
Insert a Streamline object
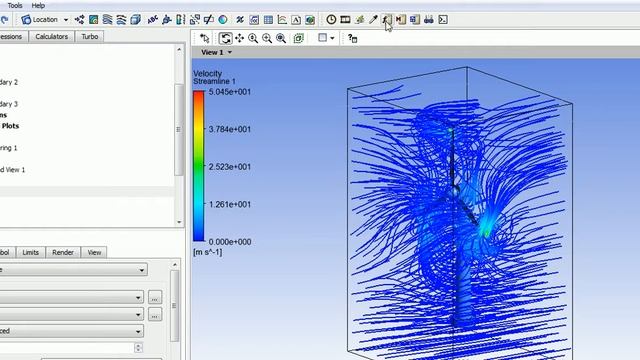coord(107,20)
